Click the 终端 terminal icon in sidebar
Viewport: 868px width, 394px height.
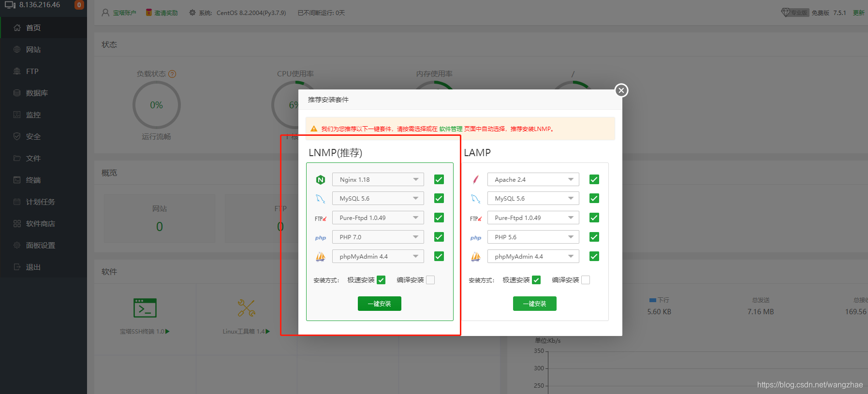[x=17, y=180]
